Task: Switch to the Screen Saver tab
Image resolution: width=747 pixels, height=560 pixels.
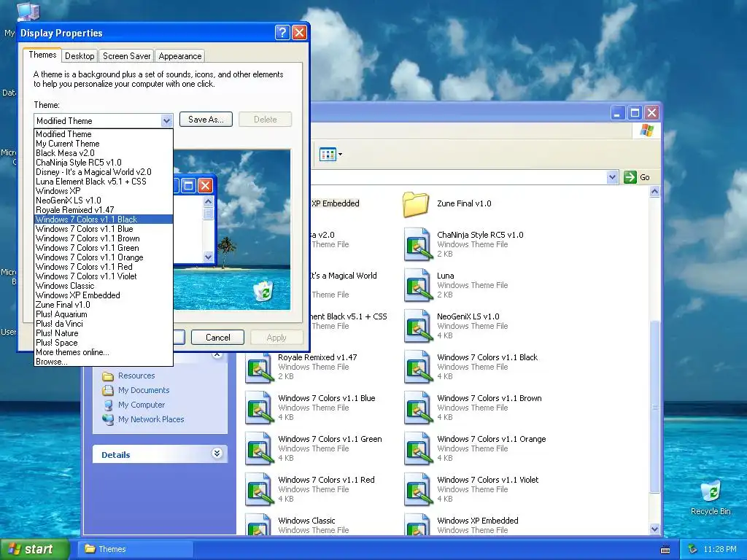Action: click(126, 56)
